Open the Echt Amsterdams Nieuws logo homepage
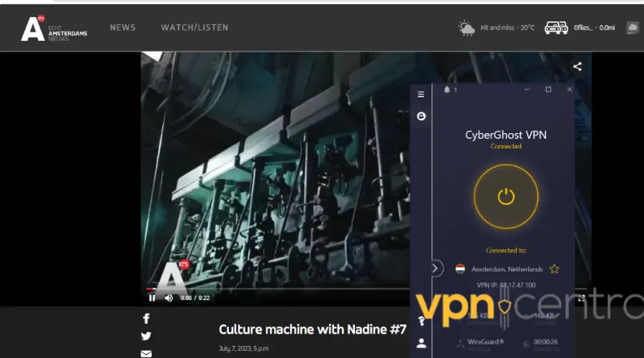The height and width of the screenshot is (358, 644). coord(54,29)
